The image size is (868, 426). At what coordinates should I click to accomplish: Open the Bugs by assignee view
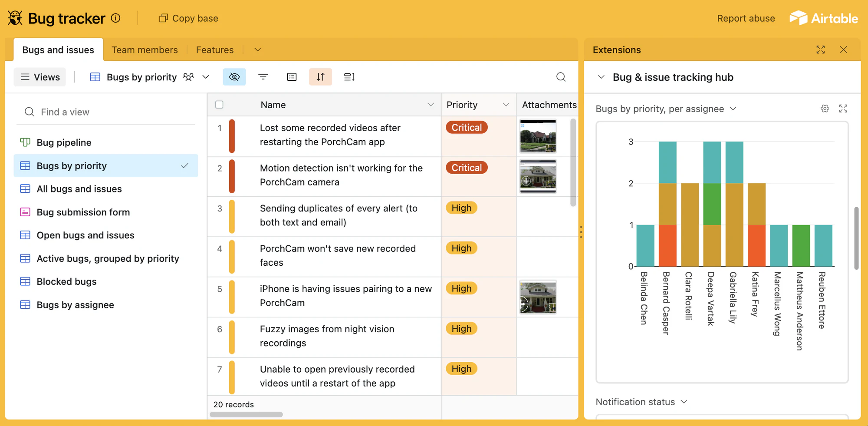pos(106,305)
